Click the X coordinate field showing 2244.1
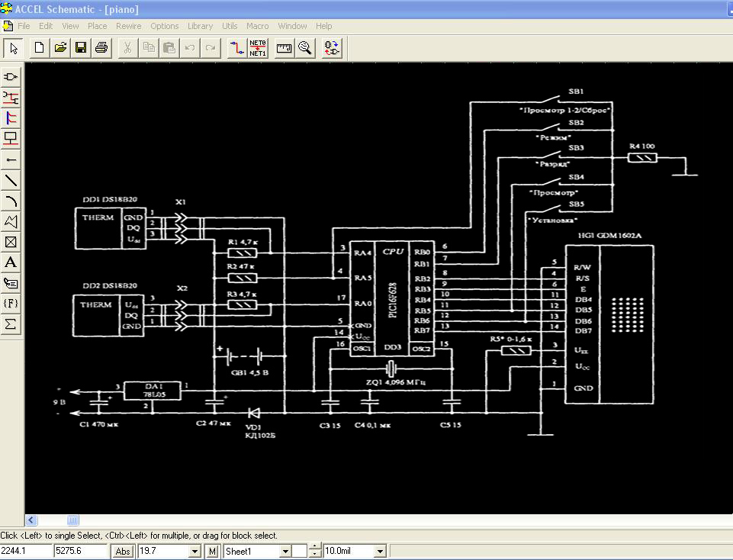733x560 pixels. [25, 551]
